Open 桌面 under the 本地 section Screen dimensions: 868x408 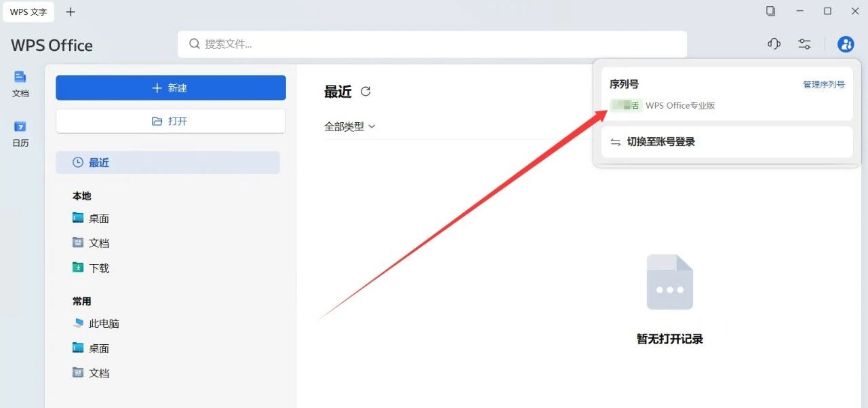click(91, 218)
